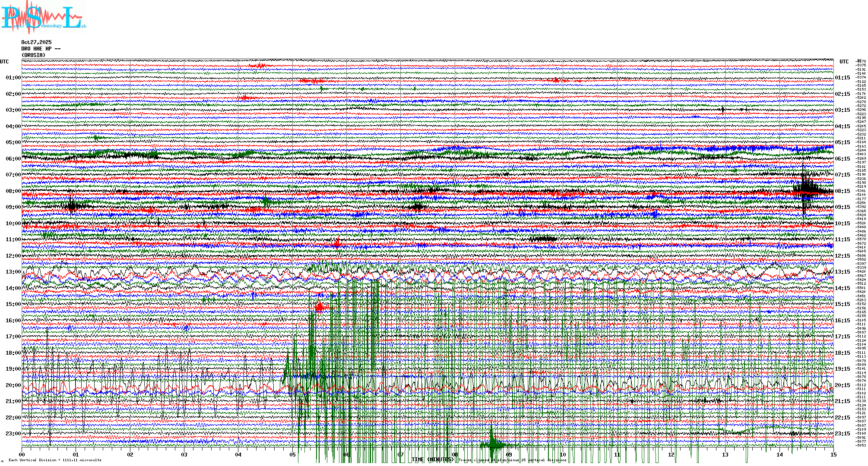Click the DRO HHE HP station label
The image size is (868, 466).
pos(41,49)
